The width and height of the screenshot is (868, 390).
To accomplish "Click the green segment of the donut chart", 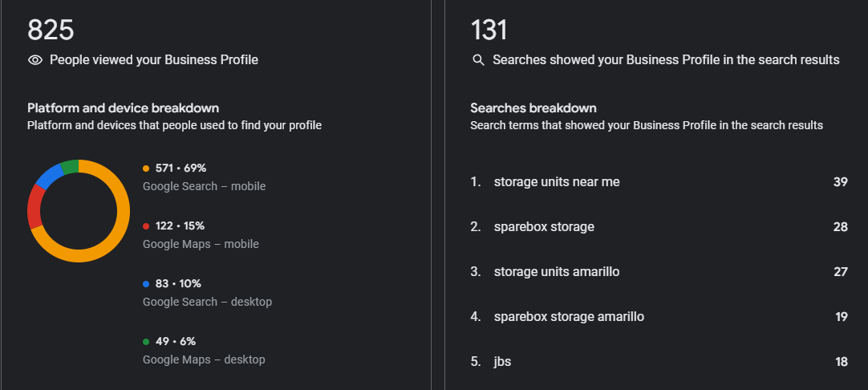I will pos(69,167).
